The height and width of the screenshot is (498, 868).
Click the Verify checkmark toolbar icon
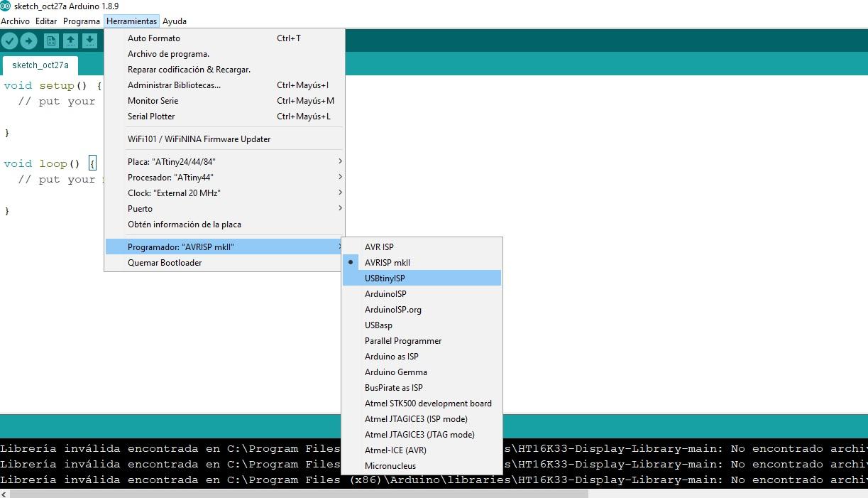(x=9, y=41)
